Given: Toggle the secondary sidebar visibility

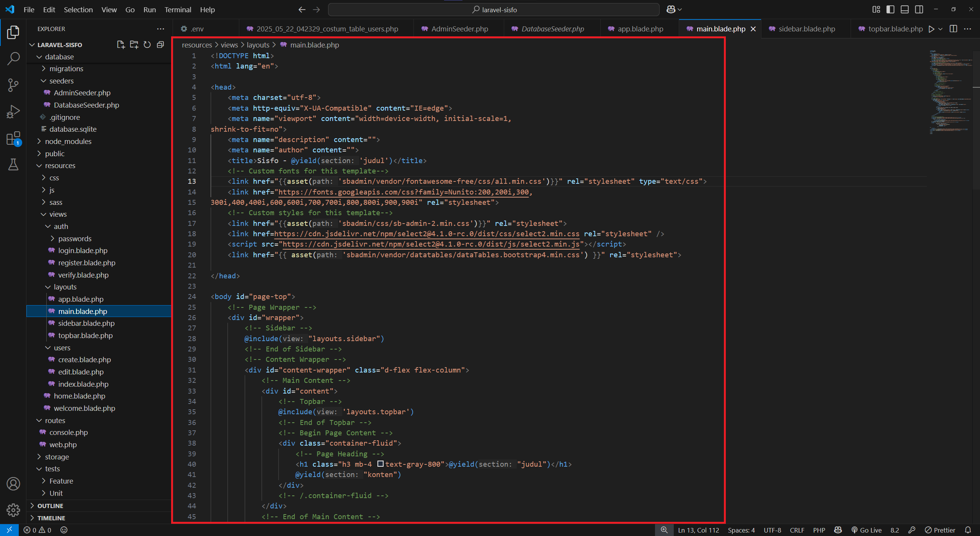Looking at the screenshot, I should pyautogui.click(x=919, y=9).
